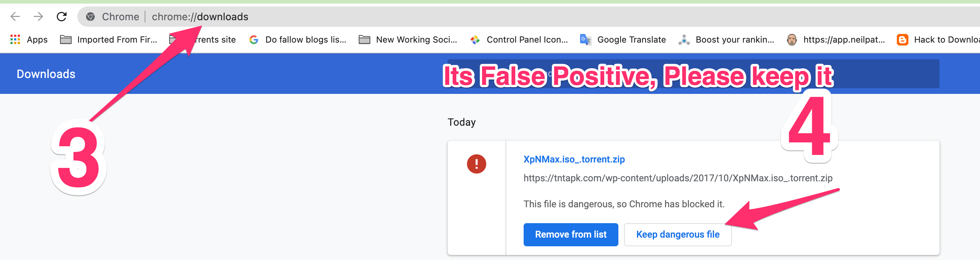Open the Control Panel Icon... bookmark
980x260 pixels.
[519, 39]
